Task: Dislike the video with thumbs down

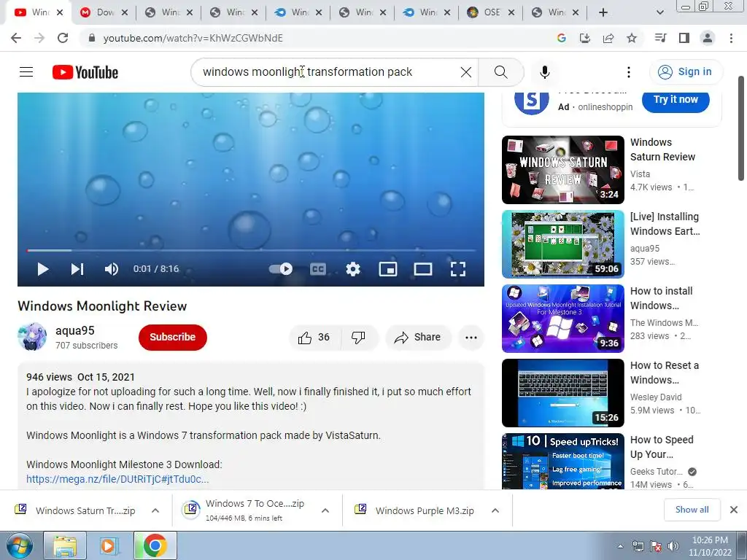Action: [359, 337]
